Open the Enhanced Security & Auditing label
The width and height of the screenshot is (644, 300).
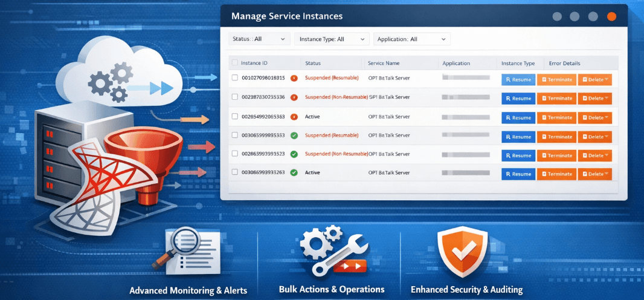(x=466, y=290)
